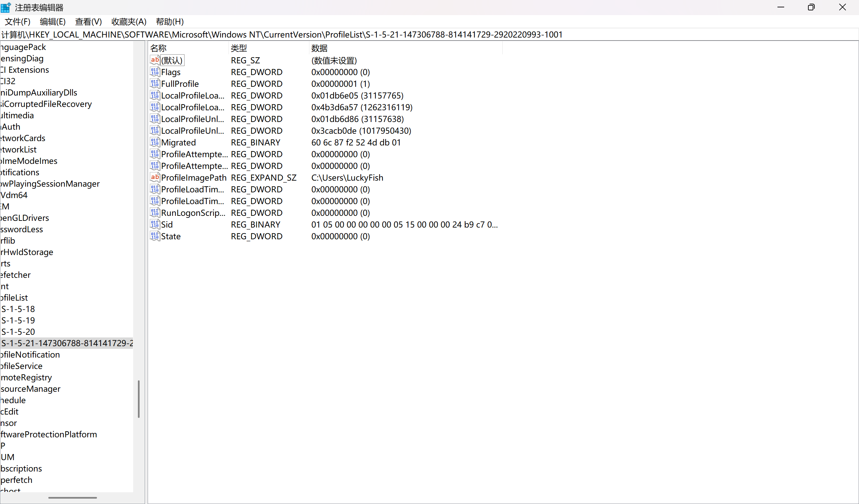Click the Sid binary value icon
The width and height of the screenshot is (859, 504).
coord(155,225)
